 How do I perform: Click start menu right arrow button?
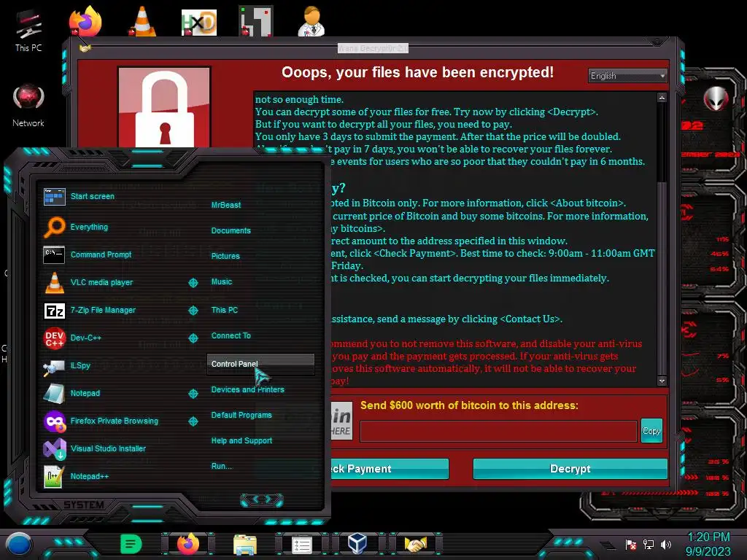pos(269,499)
